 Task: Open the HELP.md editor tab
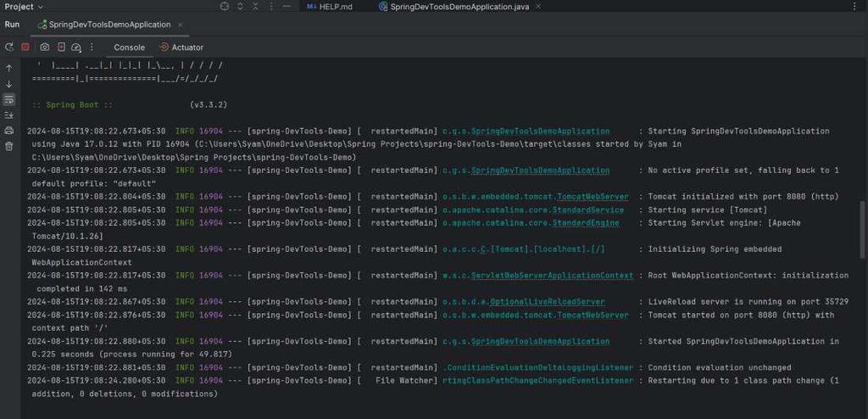pyautogui.click(x=330, y=7)
